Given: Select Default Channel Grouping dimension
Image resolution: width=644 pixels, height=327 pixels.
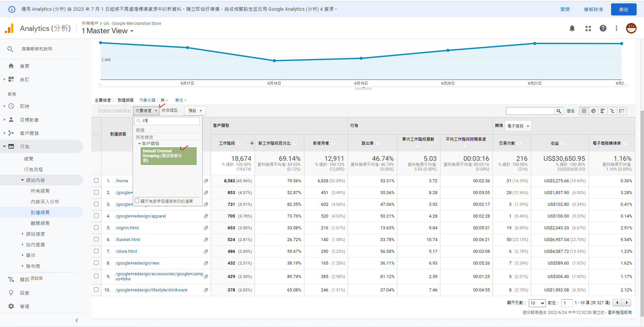Looking at the screenshot, I should [168, 156].
